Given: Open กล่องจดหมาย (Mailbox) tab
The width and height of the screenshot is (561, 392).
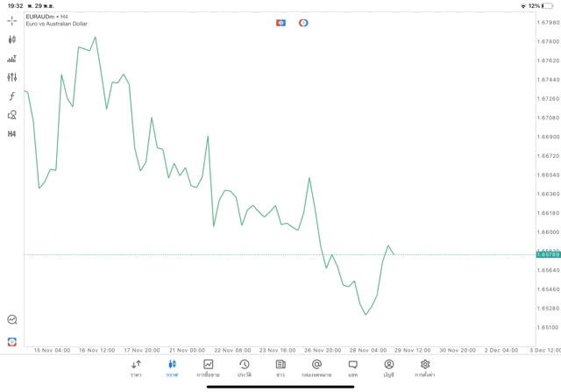Looking at the screenshot, I should 316,367.
